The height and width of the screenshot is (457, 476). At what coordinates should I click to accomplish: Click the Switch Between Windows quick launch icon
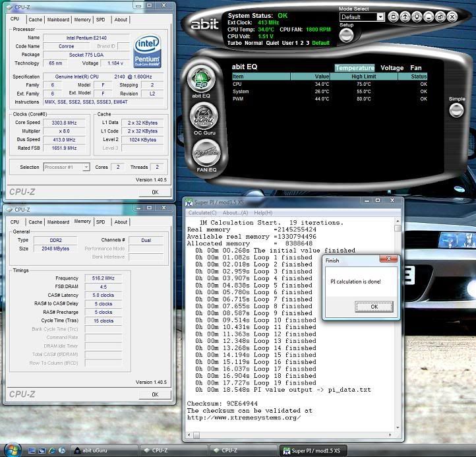[42, 450]
